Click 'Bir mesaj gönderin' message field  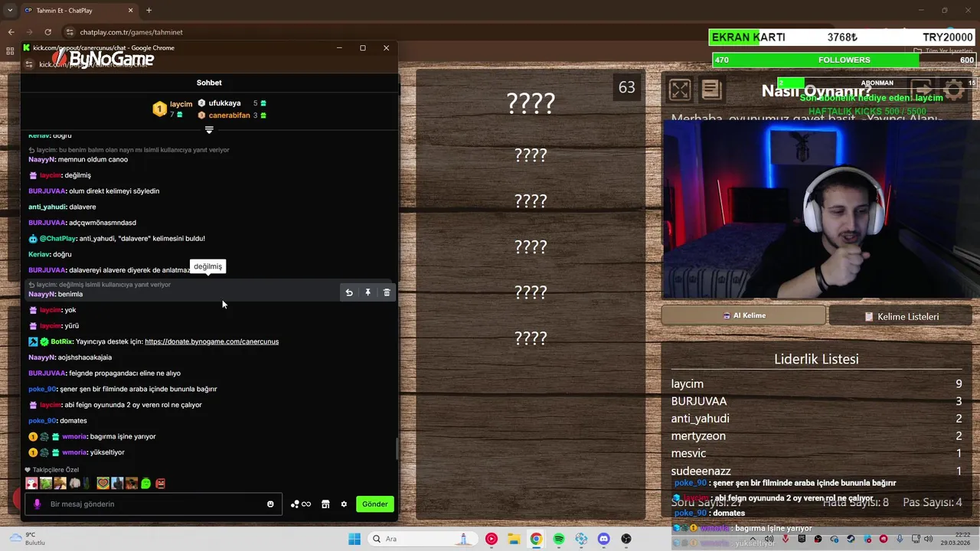153,504
